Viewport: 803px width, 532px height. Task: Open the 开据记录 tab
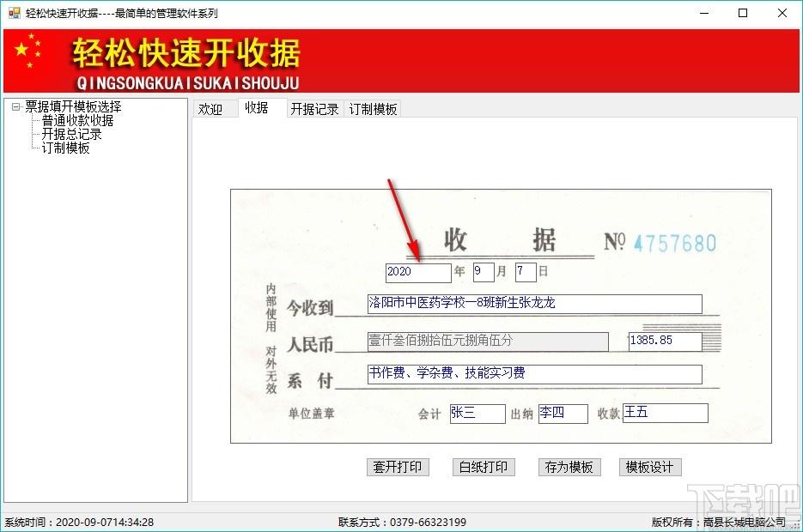[314, 109]
